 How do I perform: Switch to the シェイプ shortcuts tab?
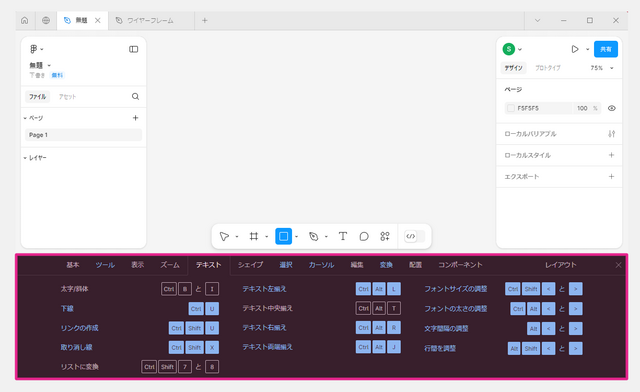(x=250, y=265)
